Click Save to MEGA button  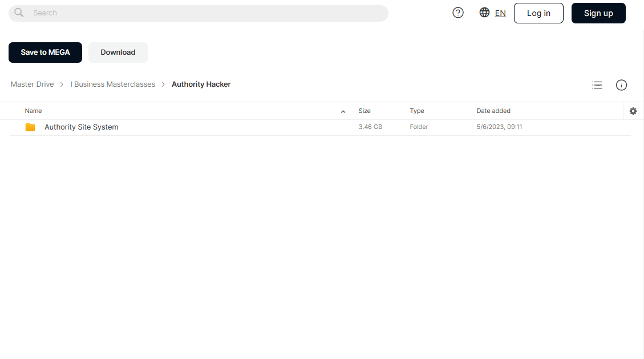pos(45,52)
